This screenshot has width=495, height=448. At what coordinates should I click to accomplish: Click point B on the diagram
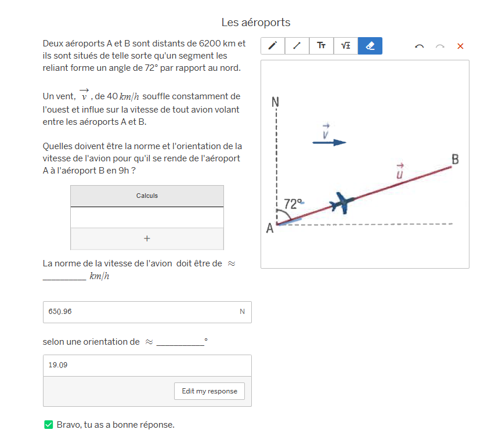click(x=455, y=160)
